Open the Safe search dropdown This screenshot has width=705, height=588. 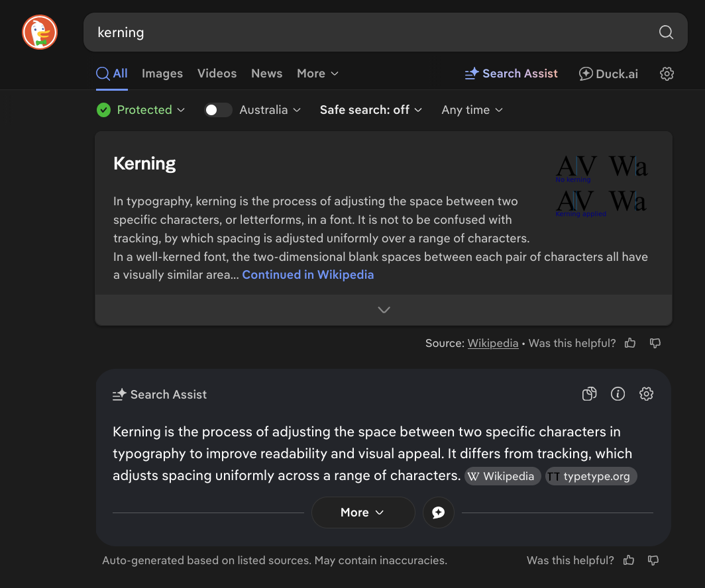pos(371,110)
